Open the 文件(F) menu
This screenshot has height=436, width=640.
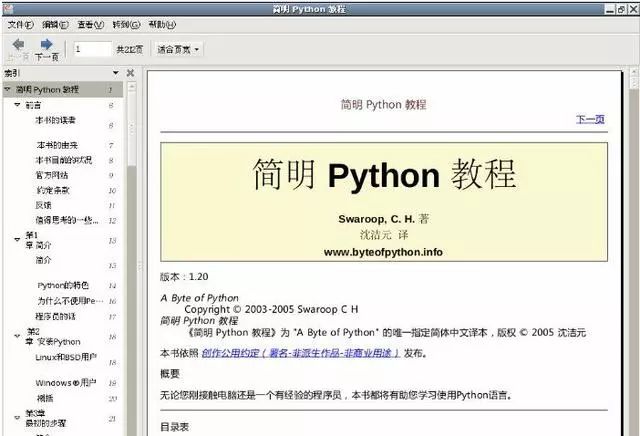tap(20, 25)
